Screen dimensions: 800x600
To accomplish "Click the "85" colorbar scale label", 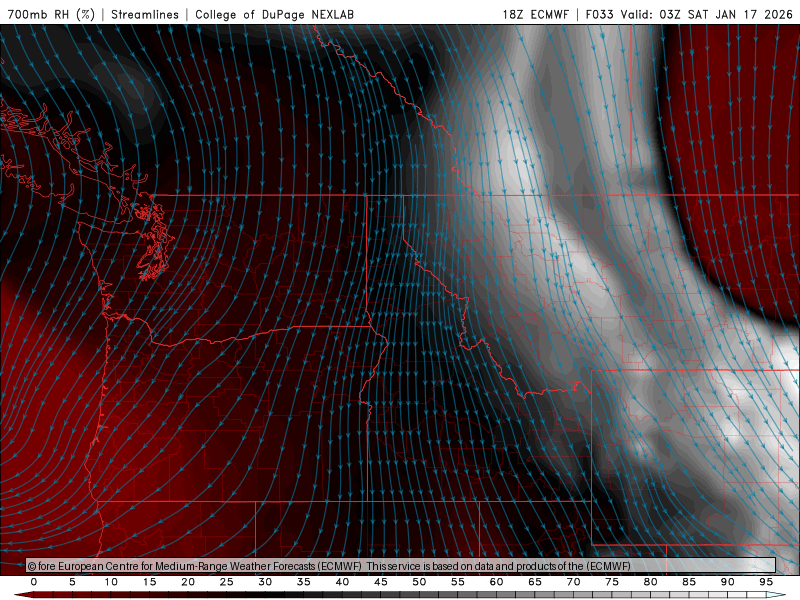I will coord(689,582).
